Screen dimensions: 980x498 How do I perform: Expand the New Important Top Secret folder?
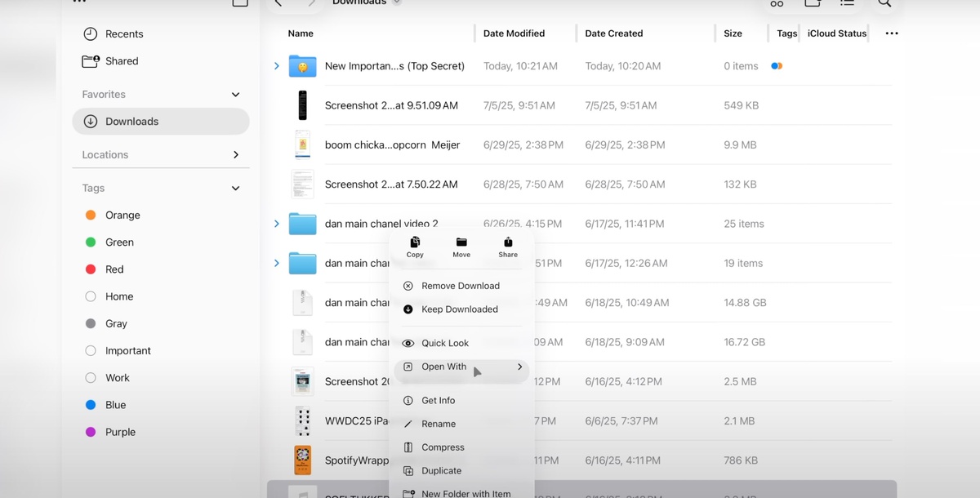[277, 66]
